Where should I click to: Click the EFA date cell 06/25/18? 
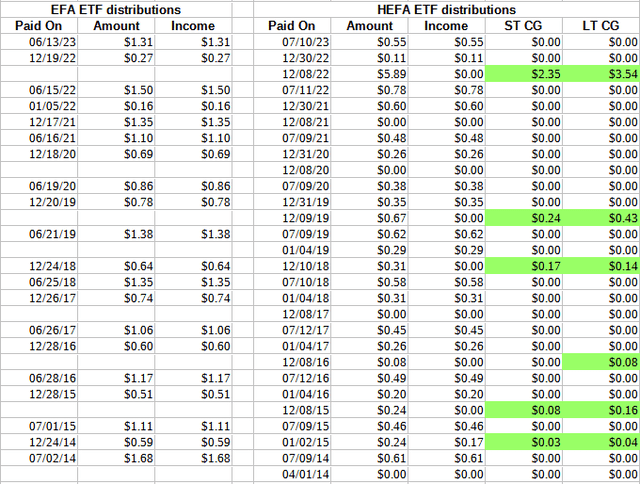tap(39, 282)
